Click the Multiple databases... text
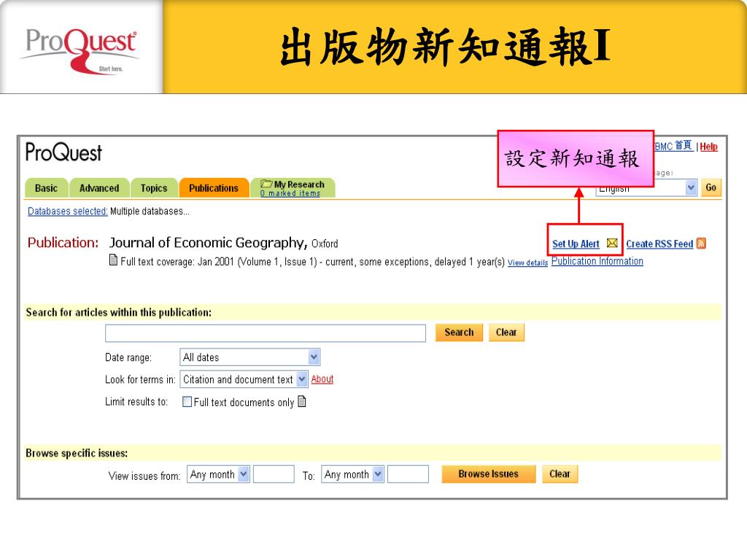 (x=150, y=211)
